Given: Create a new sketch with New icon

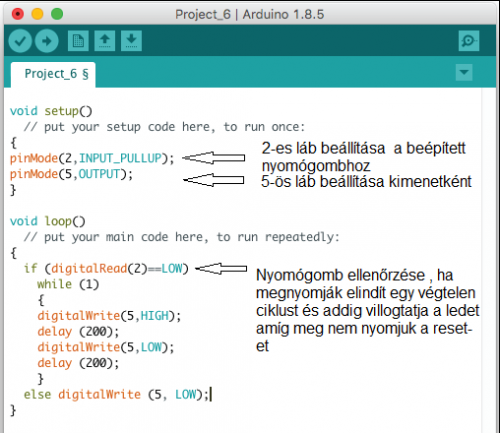Looking at the screenshot, I should [78, 41].
